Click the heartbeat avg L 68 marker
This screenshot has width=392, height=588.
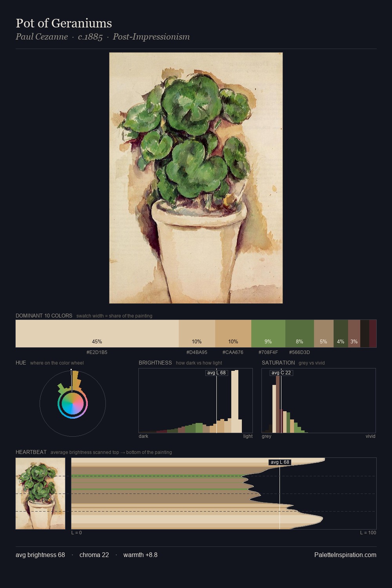tap(280, 462)
